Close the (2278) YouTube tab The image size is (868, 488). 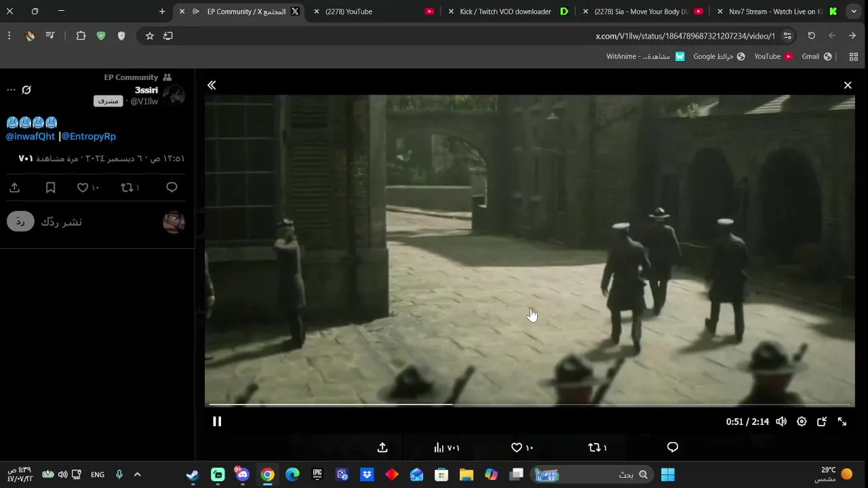[317, 12]
